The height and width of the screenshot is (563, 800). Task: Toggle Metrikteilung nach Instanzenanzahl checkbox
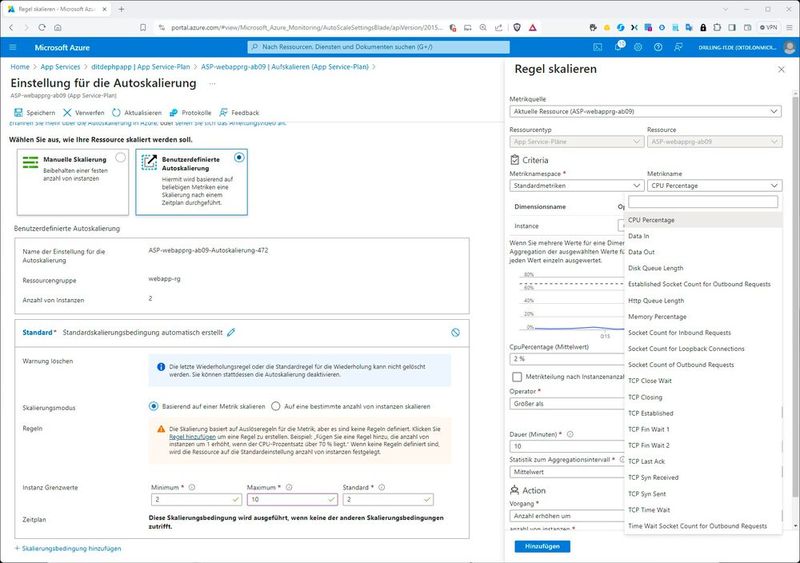517,377
